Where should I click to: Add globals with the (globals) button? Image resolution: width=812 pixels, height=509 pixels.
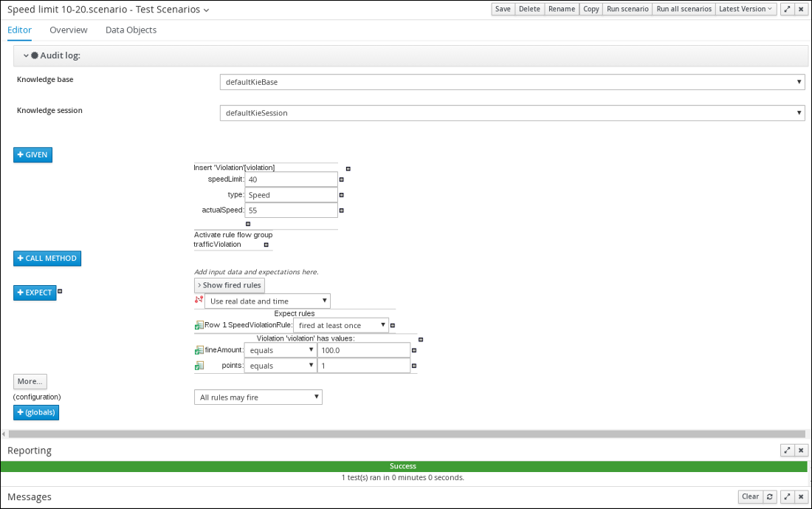point(36,412)
